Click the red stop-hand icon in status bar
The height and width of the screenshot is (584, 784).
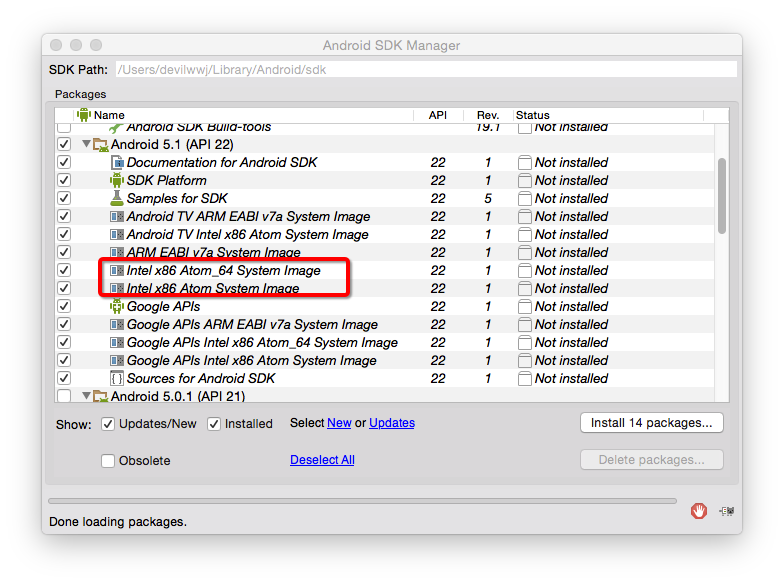pos(699,511)
